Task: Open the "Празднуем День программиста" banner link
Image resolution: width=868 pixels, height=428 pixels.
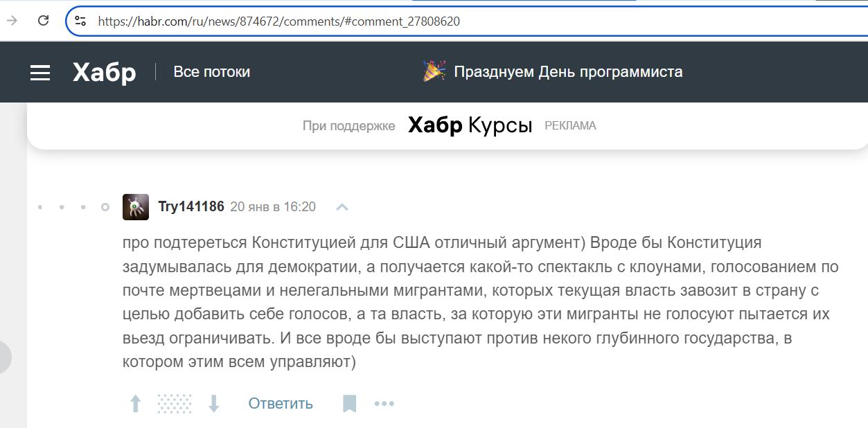Action: [x=567, y=72]
